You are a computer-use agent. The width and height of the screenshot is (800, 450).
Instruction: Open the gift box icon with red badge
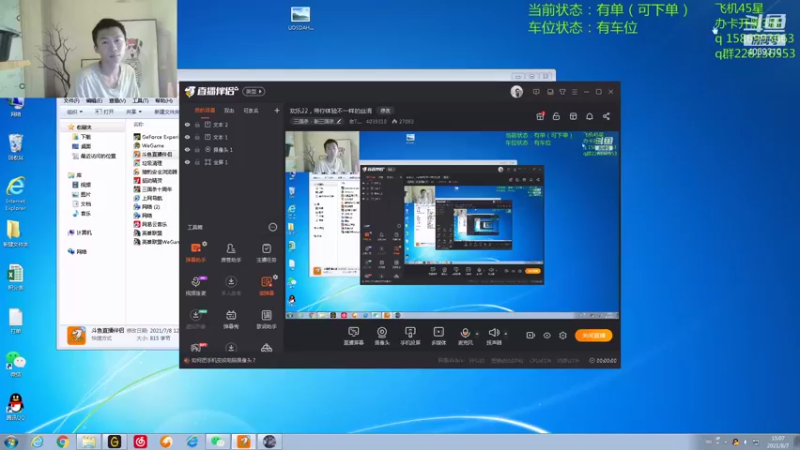pos(540,116)
